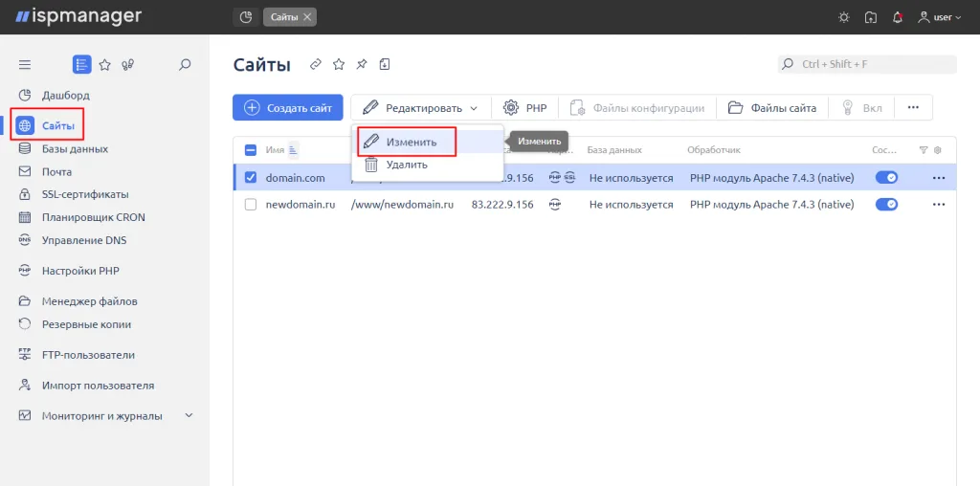The width and height of the screenshot is (980, 486).
Task: Focus the Ctrl + Shift + F search field
Action: 867,64
